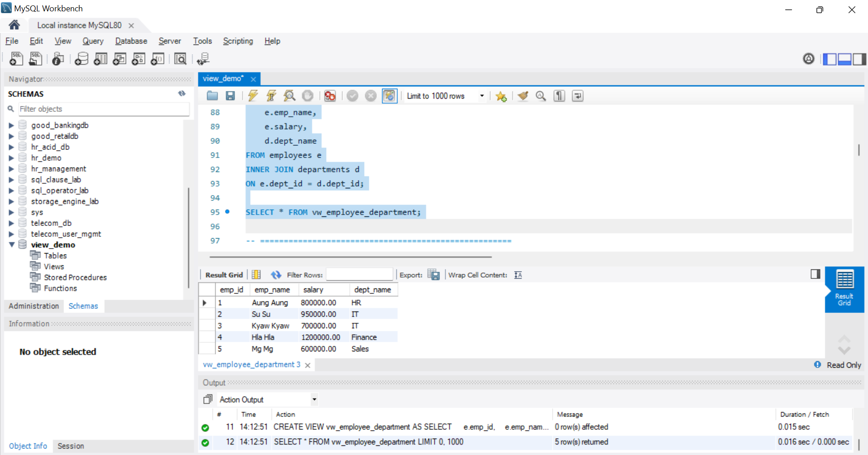Open Inspector for selected object icon
The height and width of the screenshot is (455, 868).
(x=58, y=59)
